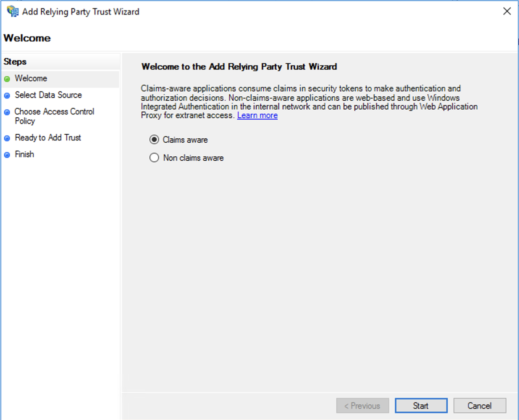Open the Select Data Source step

click(x=48, y=95)
